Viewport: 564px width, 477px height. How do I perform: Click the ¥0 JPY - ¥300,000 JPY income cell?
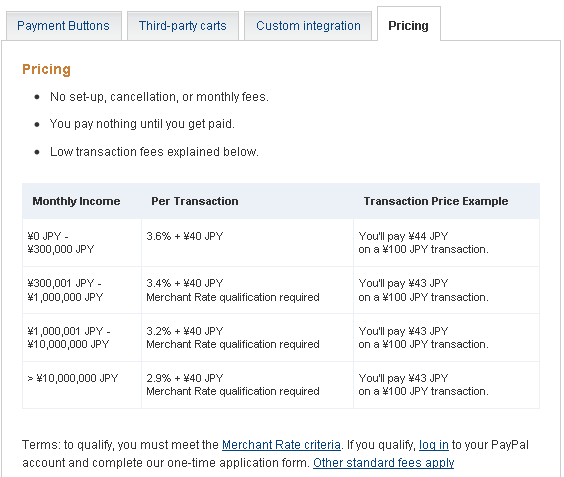point(82,243)
